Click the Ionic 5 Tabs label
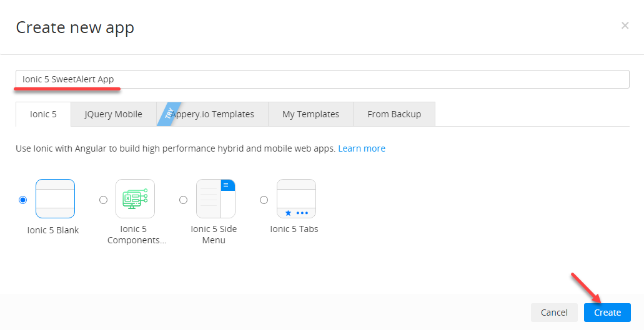 coord(294,229)
